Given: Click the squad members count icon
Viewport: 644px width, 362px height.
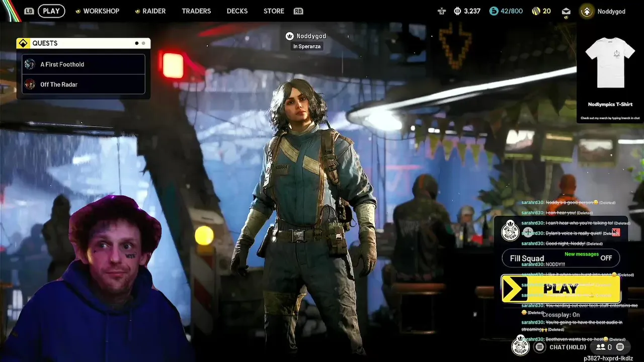Looking at the screenshot, I should pyautogui.click(x=600, y=347).
